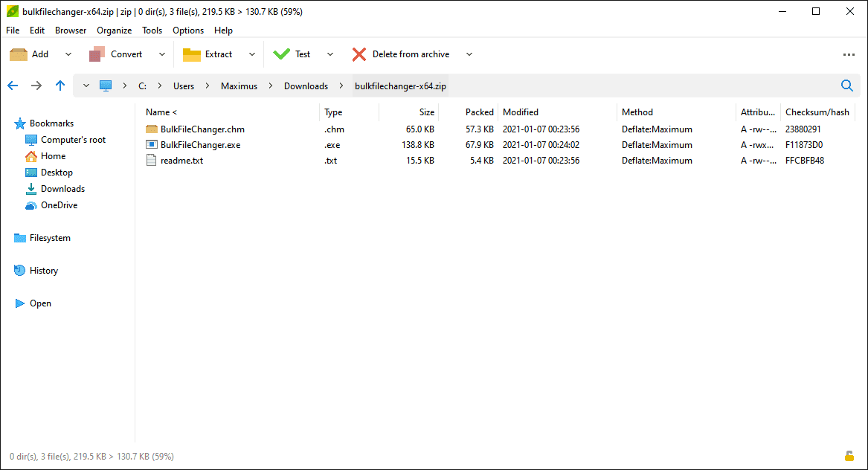Viewport: 868px width, 470px height.
Task: Click the Downloads arrow icon in the sidebar
Action: pyautogui.click(x=31, y=189)
